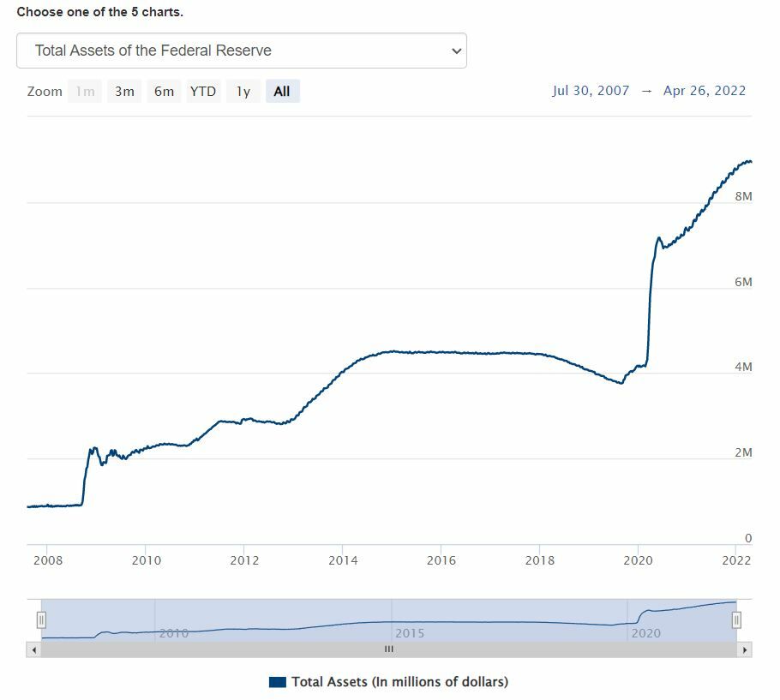Viewport: 780px width, 700px height.
Task: Click the chart line above the 2016 label
Action: [441, 352]
